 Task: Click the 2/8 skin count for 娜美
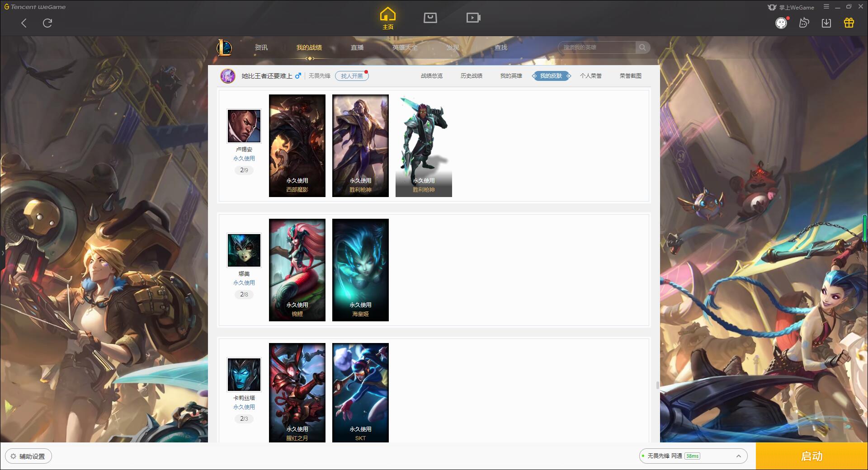pos(244,295)
